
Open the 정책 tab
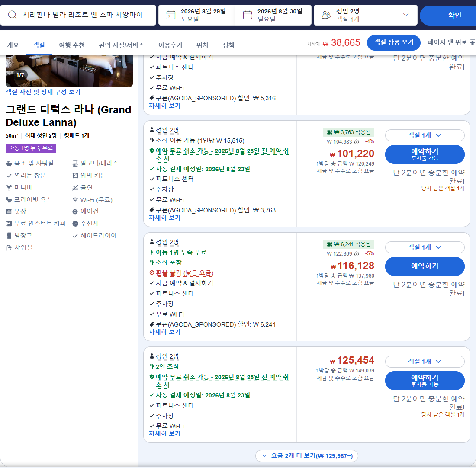pyautogui.click(x=228, y=45)
